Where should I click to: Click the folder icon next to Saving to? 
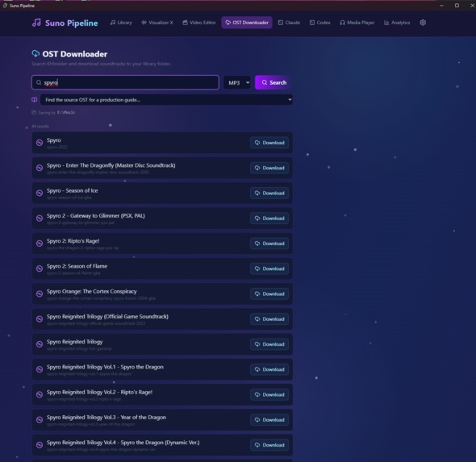point(34,113)
